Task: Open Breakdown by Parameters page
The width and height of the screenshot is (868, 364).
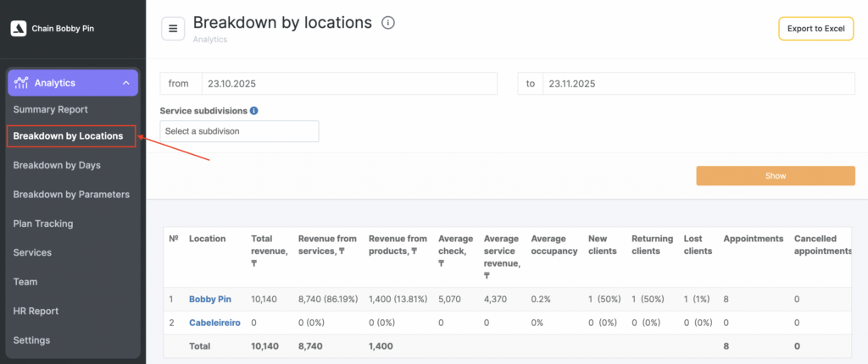Action: point(71,194)
